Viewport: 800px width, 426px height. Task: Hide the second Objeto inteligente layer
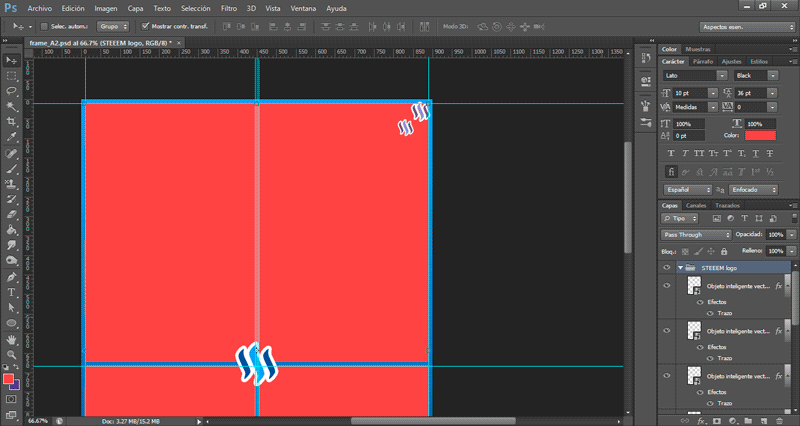click(667, 331)
